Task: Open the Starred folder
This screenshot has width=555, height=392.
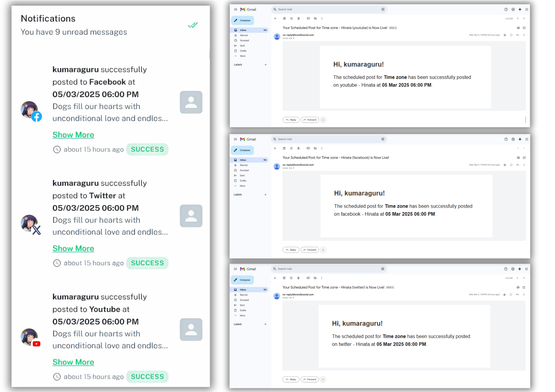Action: pos(243,35)
